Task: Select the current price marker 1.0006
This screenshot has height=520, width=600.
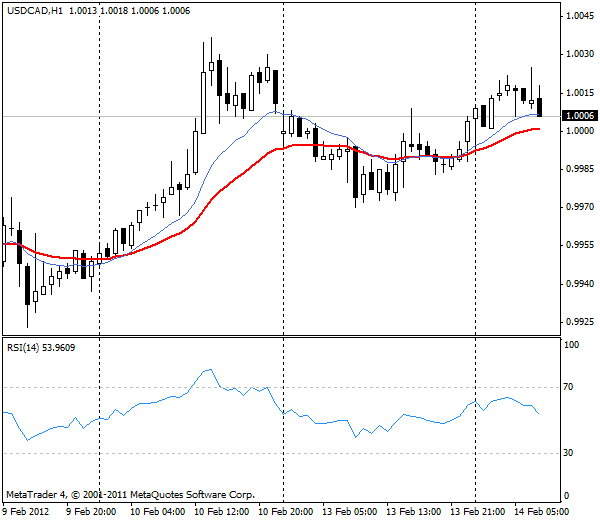Action: [580, 116]
